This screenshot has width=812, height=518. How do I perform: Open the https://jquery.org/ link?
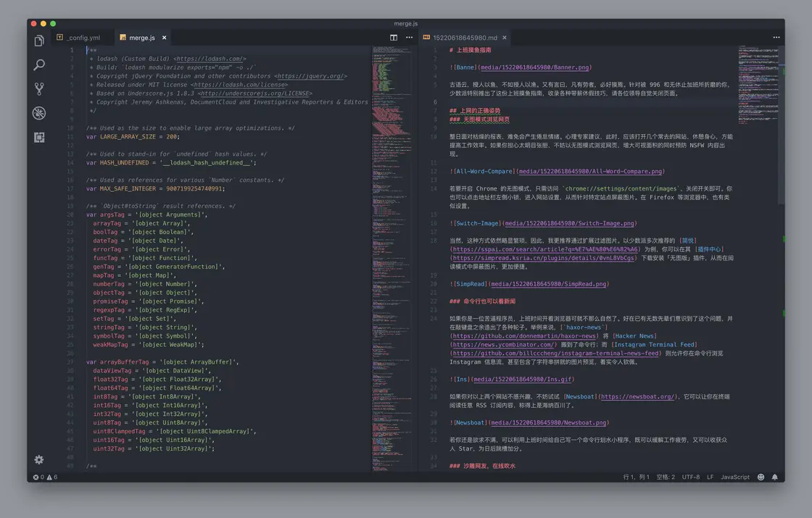click(x=310, y=76)
